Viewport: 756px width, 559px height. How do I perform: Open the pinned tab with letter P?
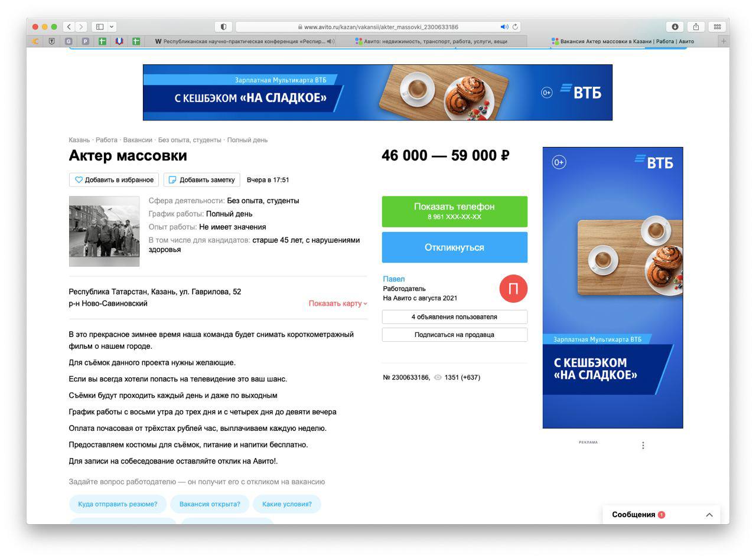(86, 41)
